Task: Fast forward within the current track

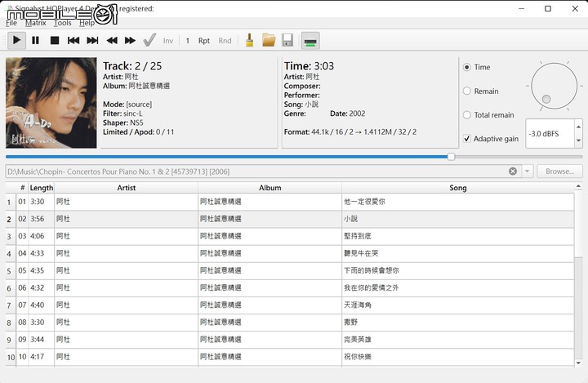Action: (130, 41)
